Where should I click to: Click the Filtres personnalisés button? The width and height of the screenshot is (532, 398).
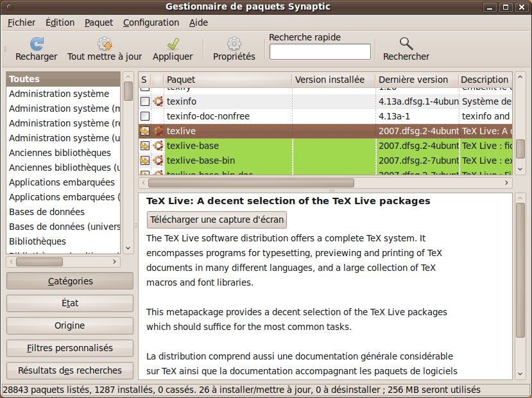click(70, 348)
